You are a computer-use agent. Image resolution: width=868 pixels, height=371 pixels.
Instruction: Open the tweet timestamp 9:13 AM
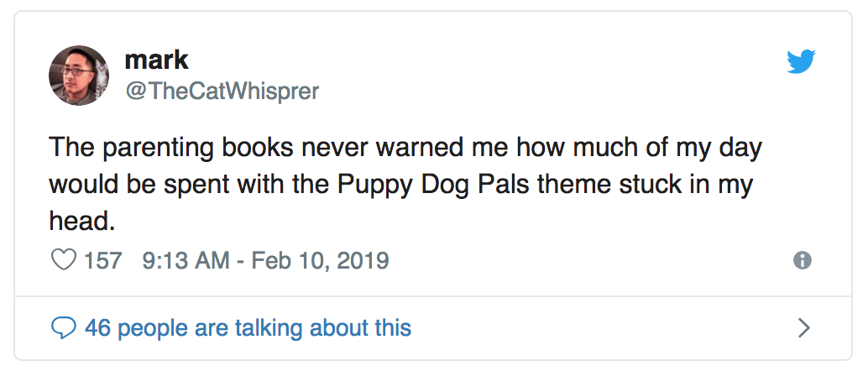(186, 260)
